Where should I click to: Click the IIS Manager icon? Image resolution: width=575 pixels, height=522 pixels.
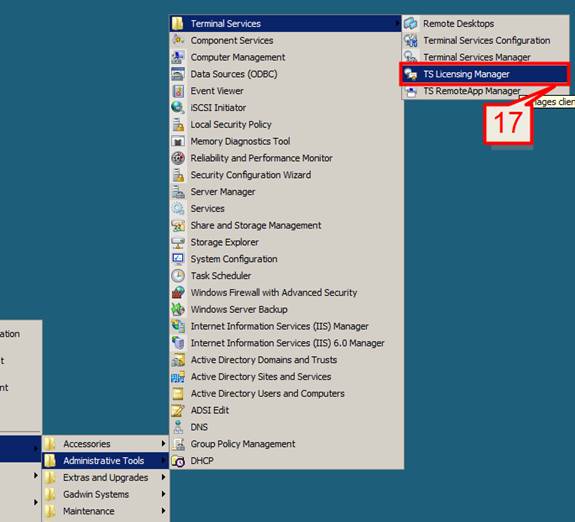[178, 326]
